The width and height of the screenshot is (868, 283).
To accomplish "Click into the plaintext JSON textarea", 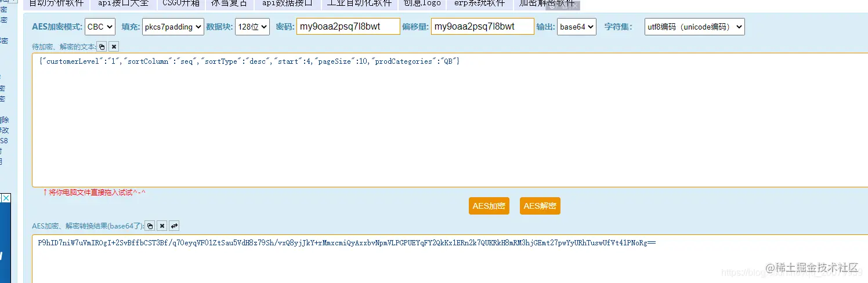I will click(450, 120).
